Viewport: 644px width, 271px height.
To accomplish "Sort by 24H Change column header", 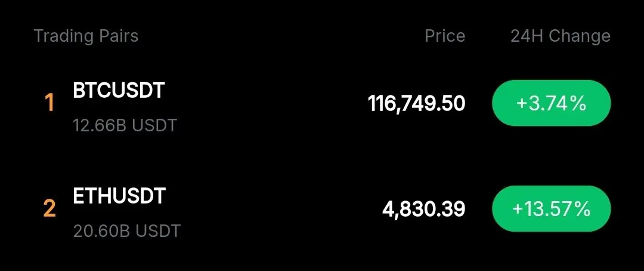I will [x=560, y=36].
